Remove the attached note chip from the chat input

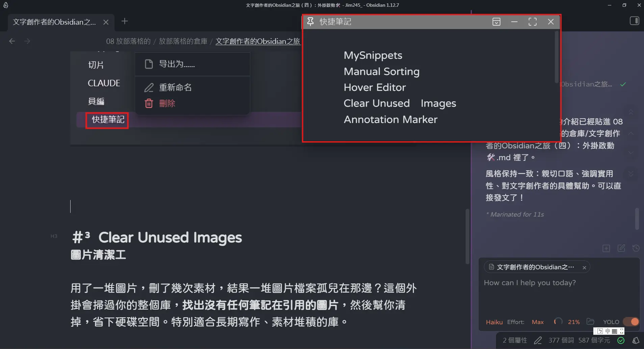584,268
